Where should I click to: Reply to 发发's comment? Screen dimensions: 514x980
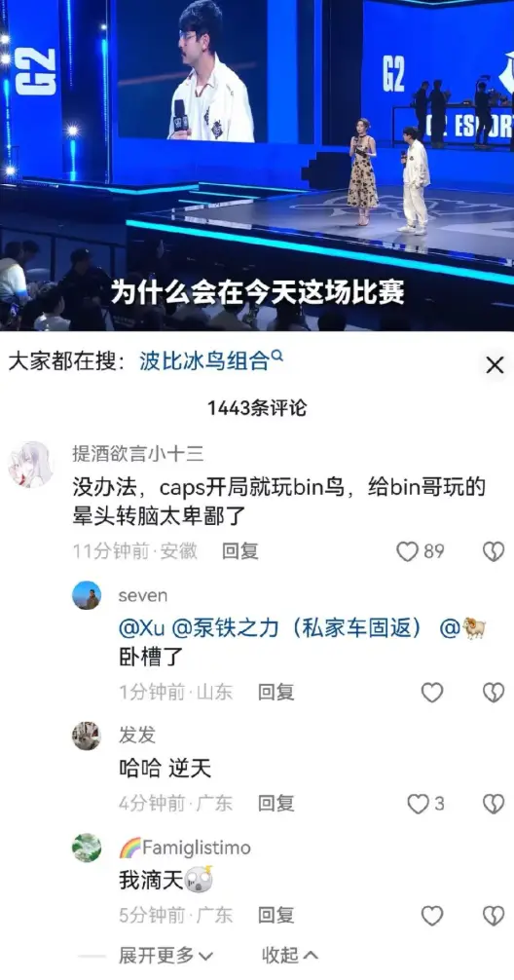point(276,804)
